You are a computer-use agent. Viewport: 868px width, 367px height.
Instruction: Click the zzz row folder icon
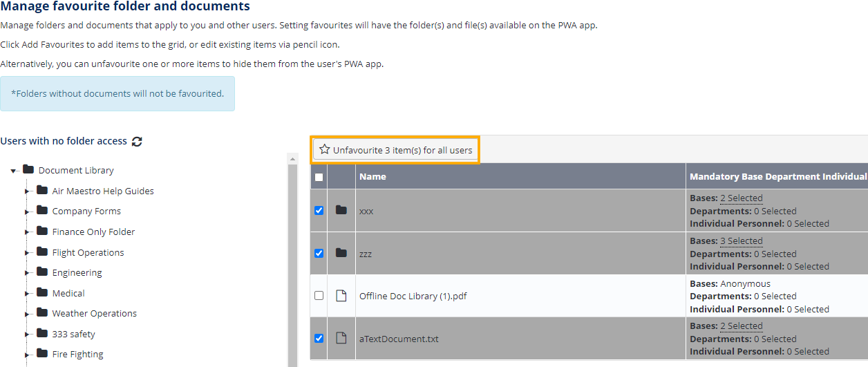click(341, 253)
